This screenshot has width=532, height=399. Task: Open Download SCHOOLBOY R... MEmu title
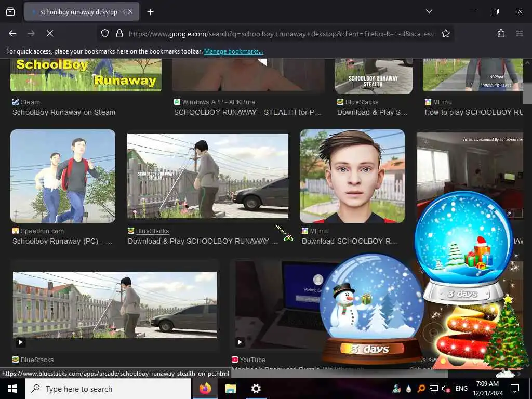tap(349, 241)
